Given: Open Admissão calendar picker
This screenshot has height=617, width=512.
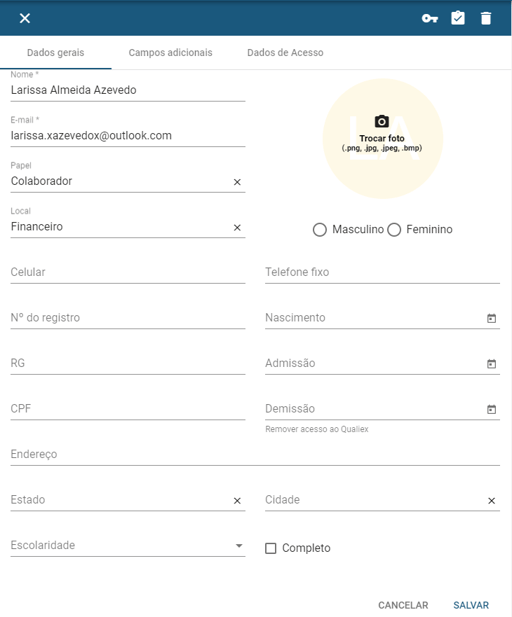Looking at the screenshot, I should click(492, 364).
